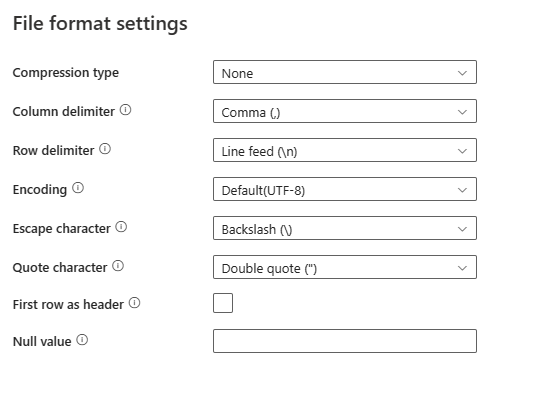Click the Column delimiter label text
This screenshot has height=393, width=535.
point(64,112)
